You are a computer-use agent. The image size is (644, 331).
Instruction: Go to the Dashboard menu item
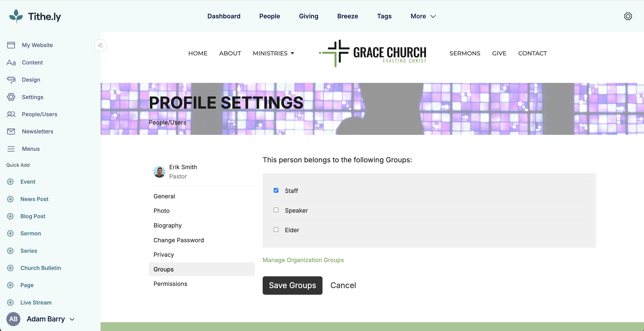tap(224, 16)
